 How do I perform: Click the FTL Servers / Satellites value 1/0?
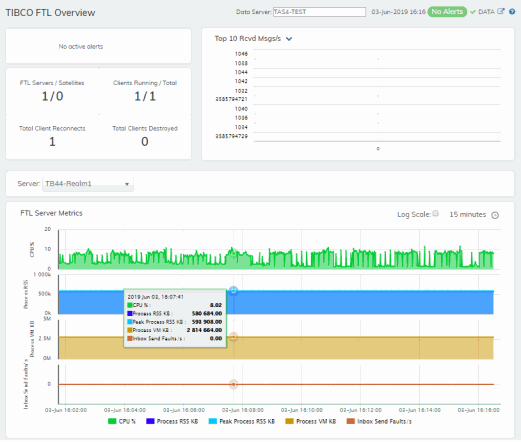coord(52,96)
